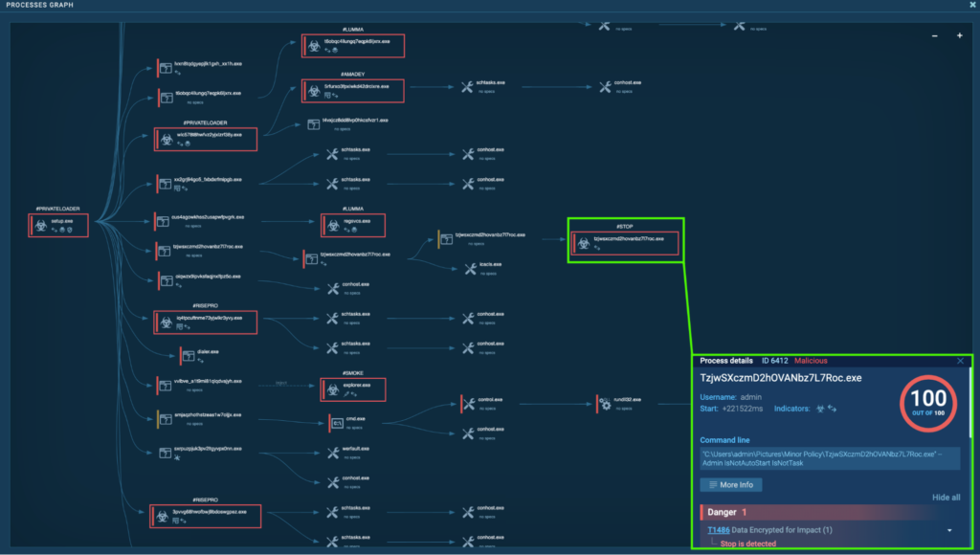Open the T1486 technique link

point(717,530)
